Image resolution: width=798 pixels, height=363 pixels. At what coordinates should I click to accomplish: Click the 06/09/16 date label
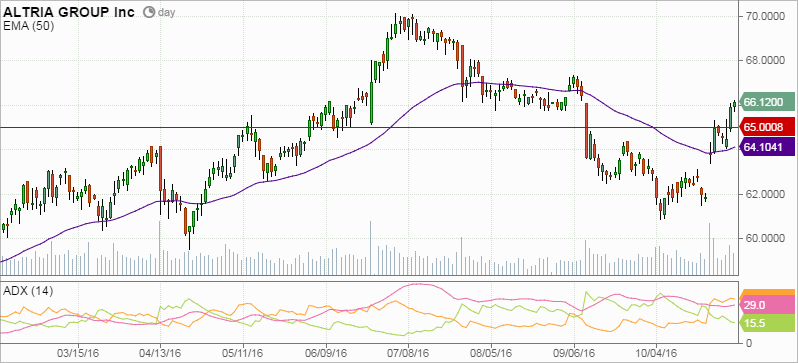326,352
